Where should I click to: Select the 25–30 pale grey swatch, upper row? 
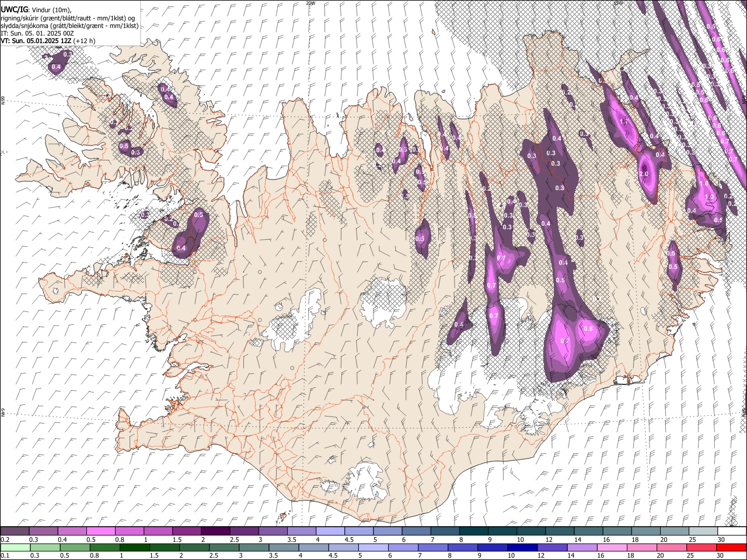pos(704,531)
